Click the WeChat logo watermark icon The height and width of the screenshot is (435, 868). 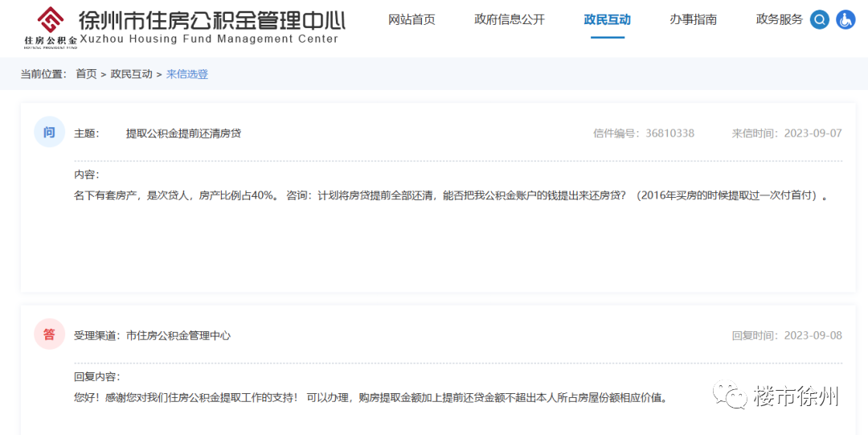[x=730, y=395]
